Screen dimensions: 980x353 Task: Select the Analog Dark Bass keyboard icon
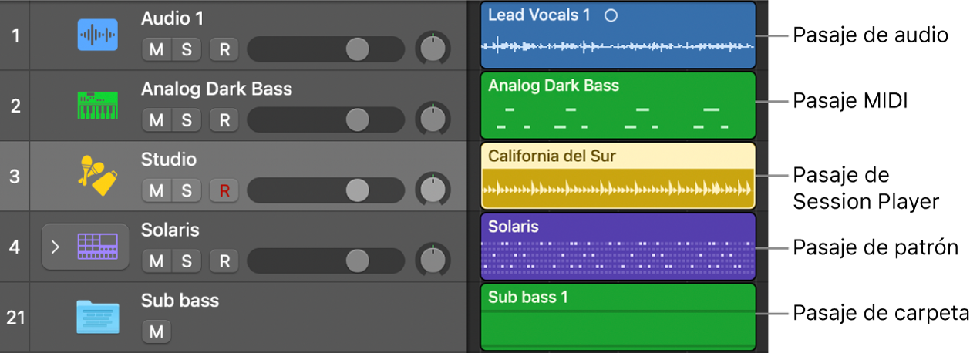97,105
